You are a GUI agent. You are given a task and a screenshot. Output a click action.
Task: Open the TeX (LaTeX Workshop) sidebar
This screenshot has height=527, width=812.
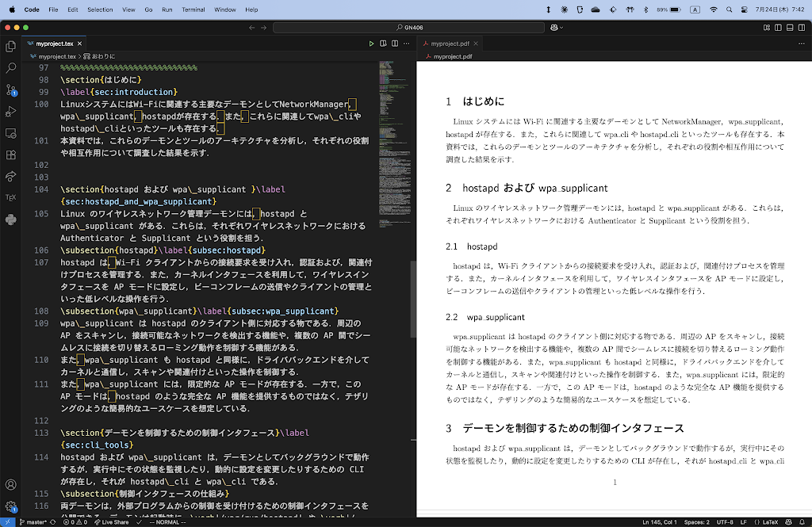click(x=10, y=198)
